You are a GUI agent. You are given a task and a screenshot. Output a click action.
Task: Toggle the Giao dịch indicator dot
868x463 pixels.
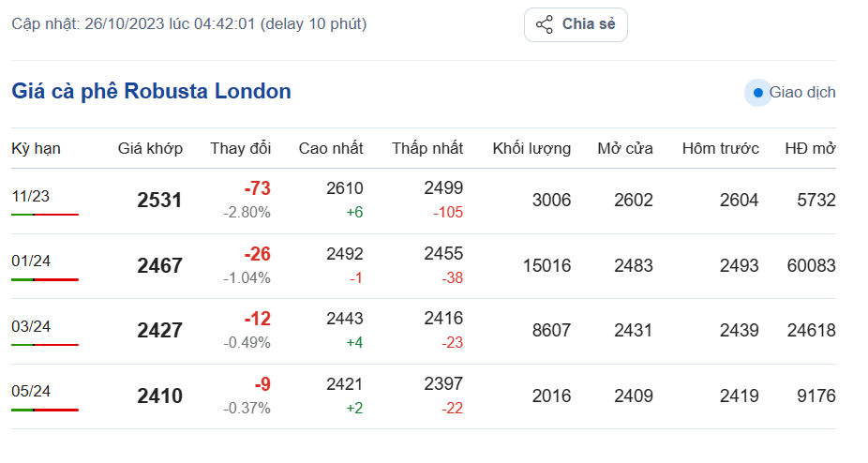pyautogui.click(x=757, y=93)
